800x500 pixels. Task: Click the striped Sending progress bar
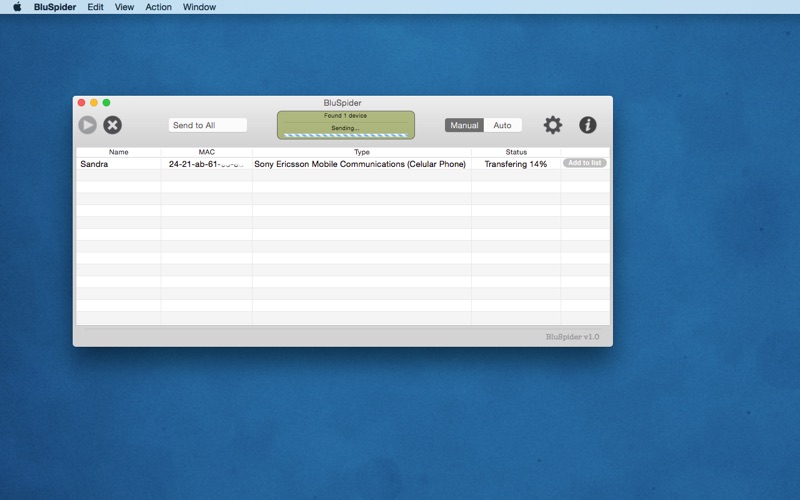click(x=346, y=136)
